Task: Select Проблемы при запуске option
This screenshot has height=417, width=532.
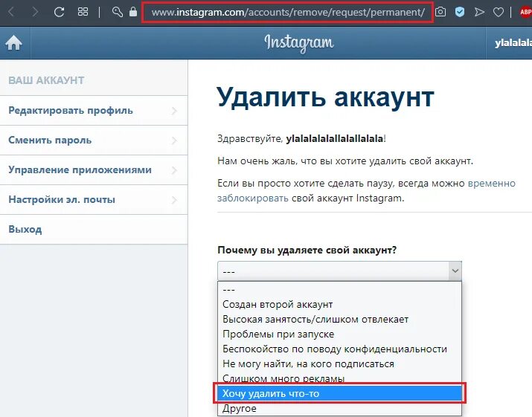Action: [x=339, y=334]
